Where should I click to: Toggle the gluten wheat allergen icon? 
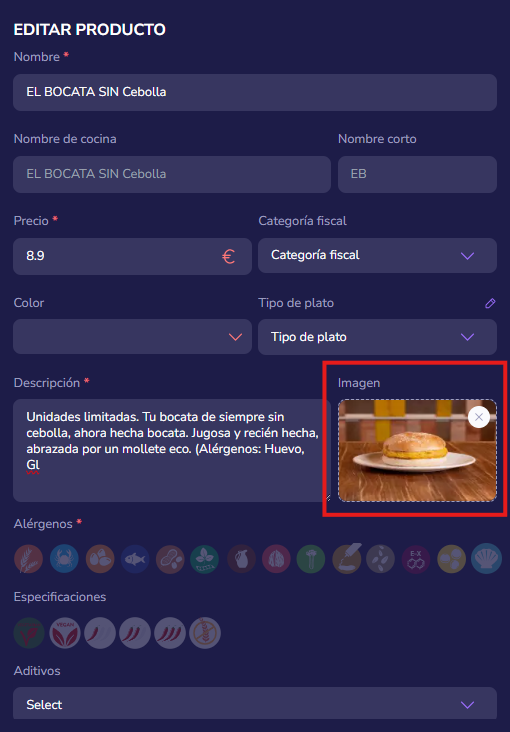coord(28,559)
